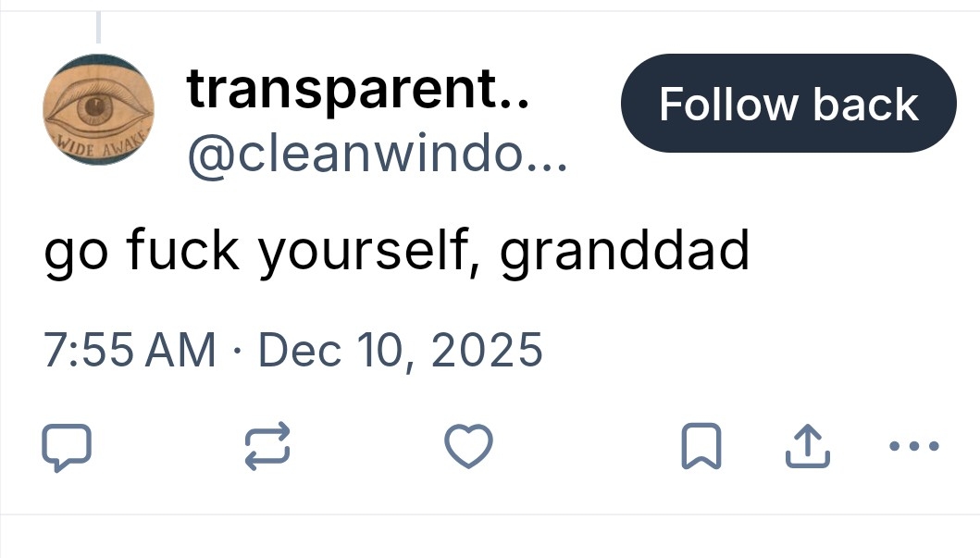The width and height of the screenshot is (980, 558).
Task: Click the word "yourself," in the tweet
Action: (368, 251)
